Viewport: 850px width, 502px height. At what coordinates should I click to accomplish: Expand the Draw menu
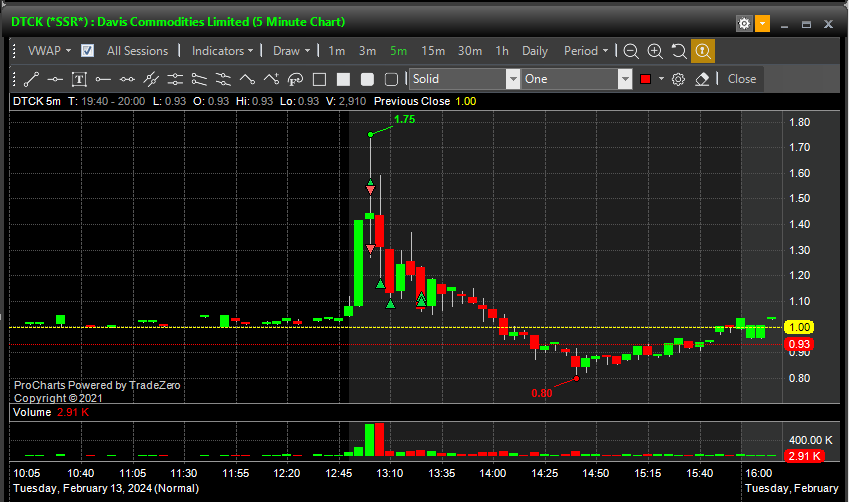point(292,51)
